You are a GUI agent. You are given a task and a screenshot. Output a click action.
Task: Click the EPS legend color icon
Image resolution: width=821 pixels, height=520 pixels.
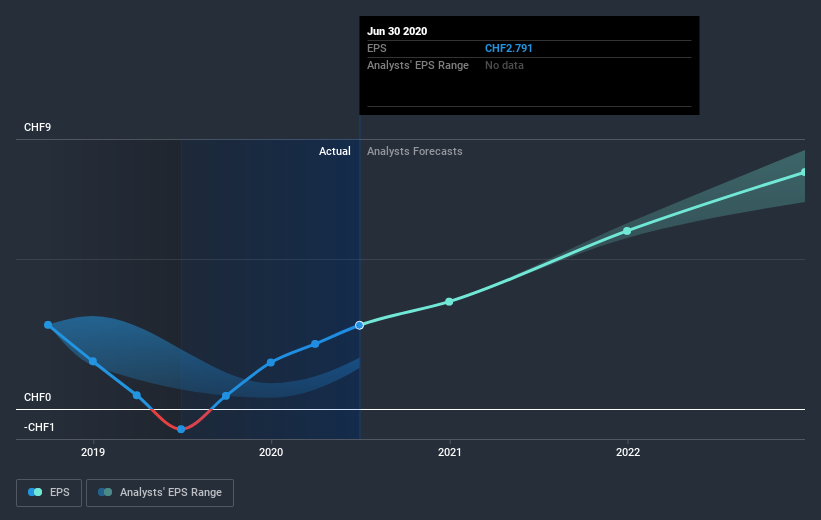click(x=35, y=492)
